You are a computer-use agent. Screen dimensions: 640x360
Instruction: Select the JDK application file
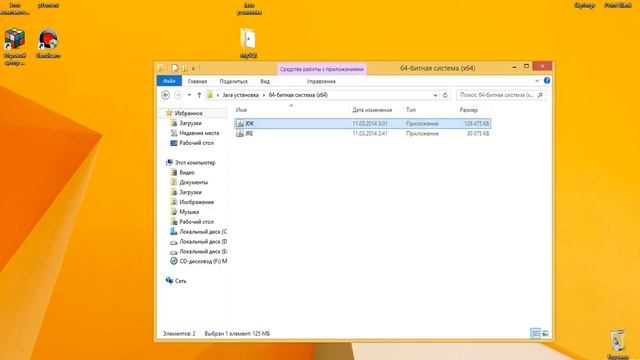click(362, 123)
